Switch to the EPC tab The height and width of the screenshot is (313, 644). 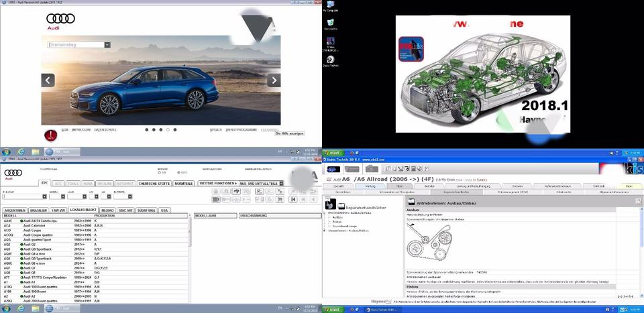pos(44,183)
